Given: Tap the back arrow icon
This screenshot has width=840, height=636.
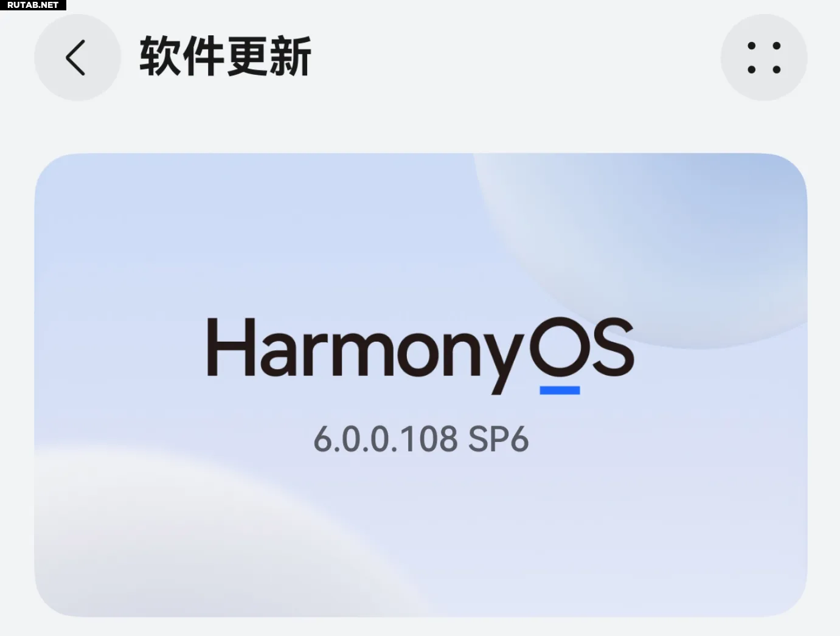Looking at the screenshot, I should (77, 58).
